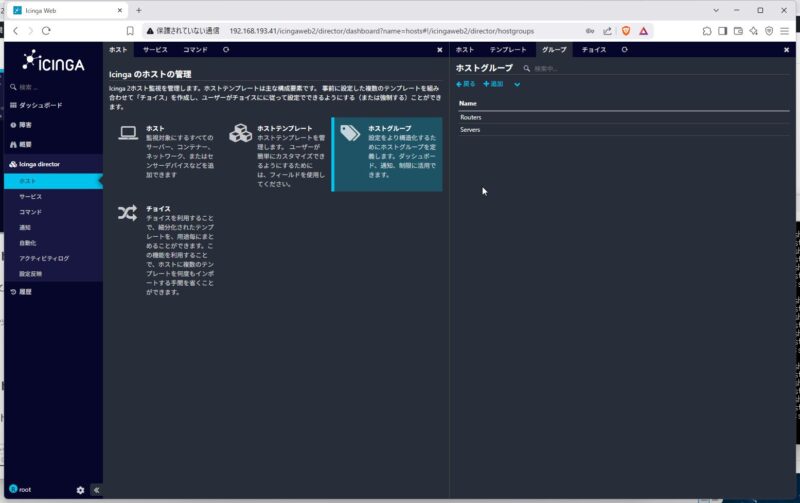This screenshot has width=800, height=503.
Task: Open the Leo AI sparkle icon
Action: [x=754, y=31]
